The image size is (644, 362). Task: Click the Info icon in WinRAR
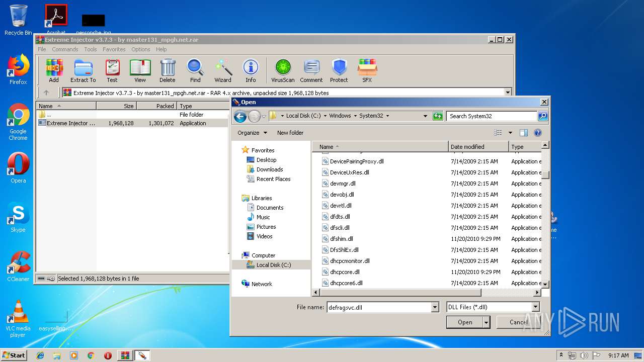[x=251, y=70]
